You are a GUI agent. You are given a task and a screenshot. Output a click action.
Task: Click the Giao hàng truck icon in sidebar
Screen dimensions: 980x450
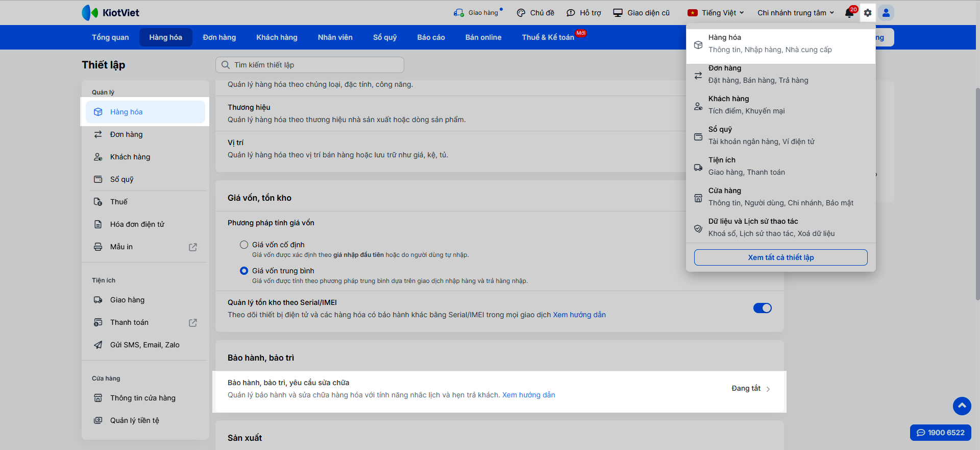pyautogui.click(x=98, y=300)
